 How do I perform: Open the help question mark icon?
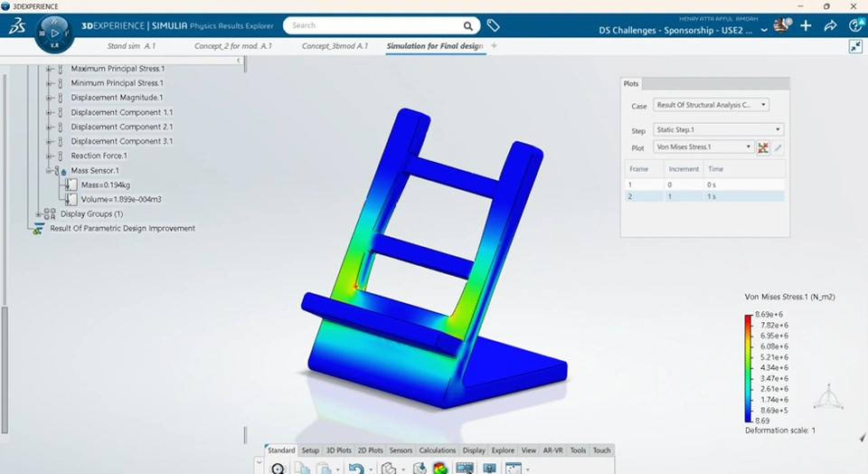pyautogui.click(x=856, y=25)
